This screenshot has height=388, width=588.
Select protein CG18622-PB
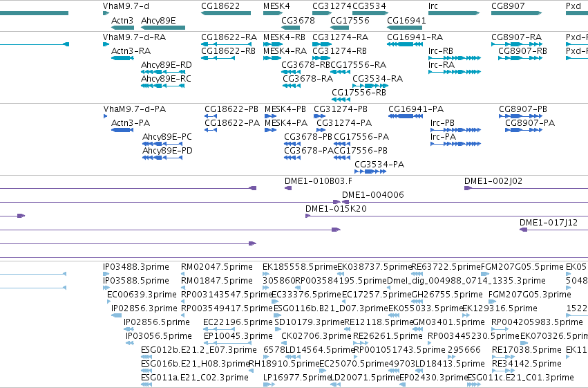(211, 116)
